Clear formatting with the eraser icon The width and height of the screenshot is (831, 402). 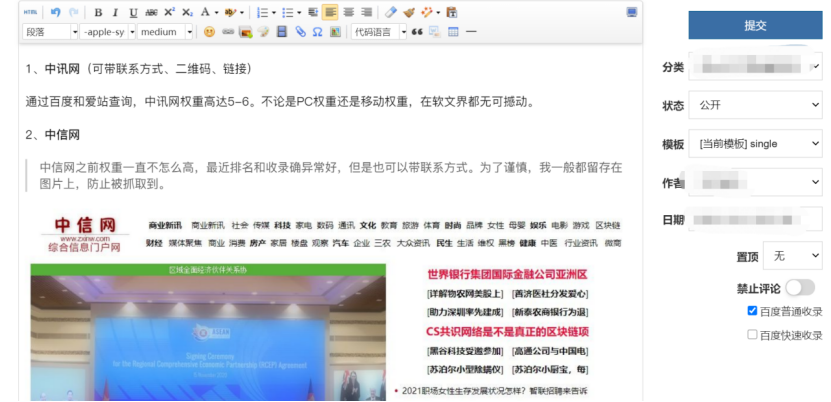coord(391,12)
